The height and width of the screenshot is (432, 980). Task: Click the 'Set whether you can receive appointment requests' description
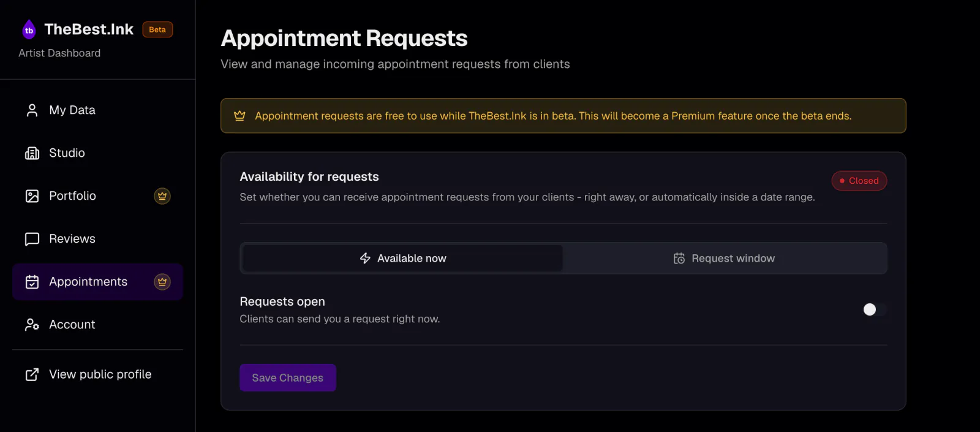[x=527, y=197]
